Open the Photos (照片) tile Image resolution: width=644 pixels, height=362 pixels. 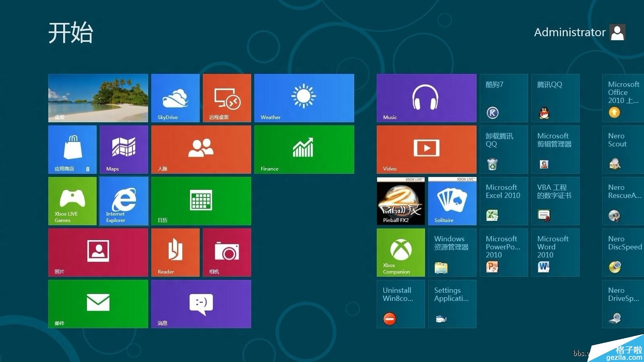click(98, 253)
